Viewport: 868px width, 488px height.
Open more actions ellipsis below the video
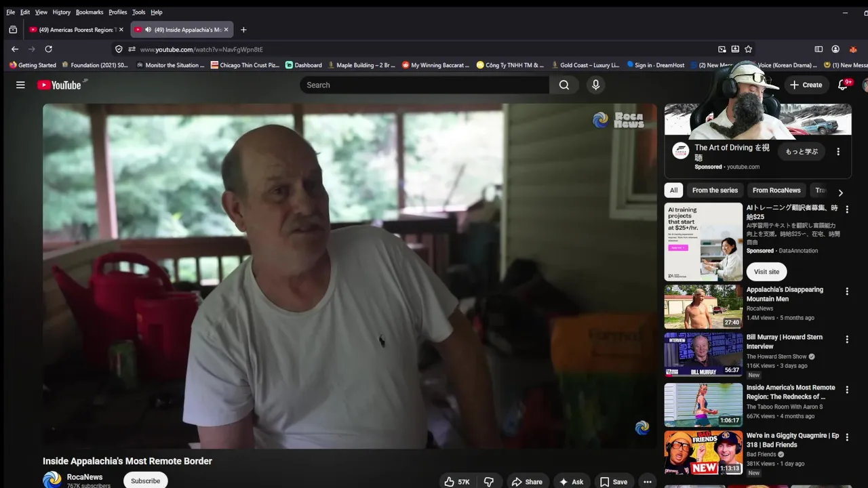(648, 482)
